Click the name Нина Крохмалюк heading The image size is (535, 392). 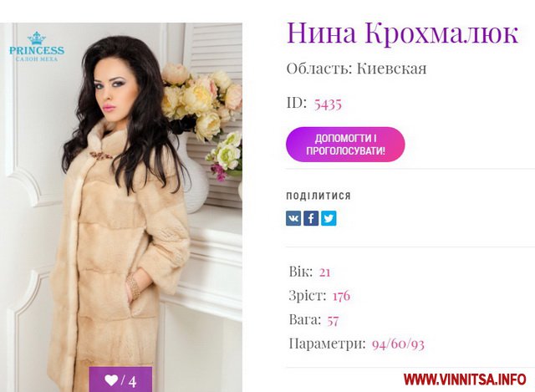(403, 33)
